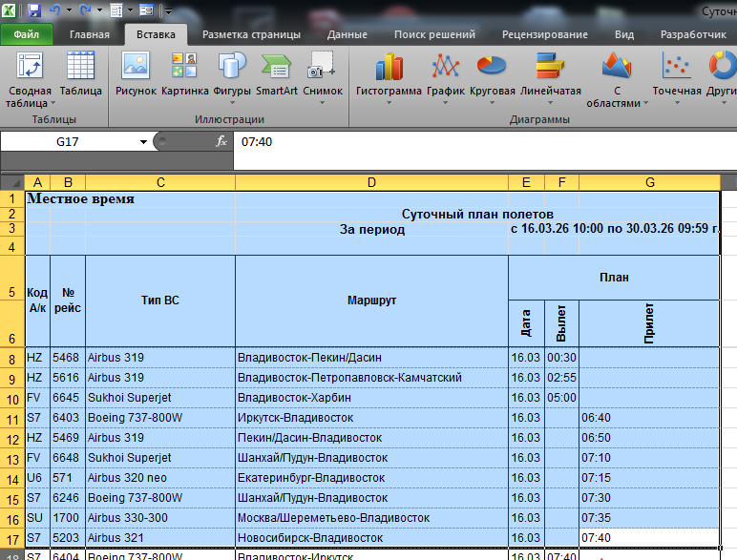Viewport: 737px width, 560px height.
Task: Click the Суточный план полетов title cell
Action: point(477,215)
